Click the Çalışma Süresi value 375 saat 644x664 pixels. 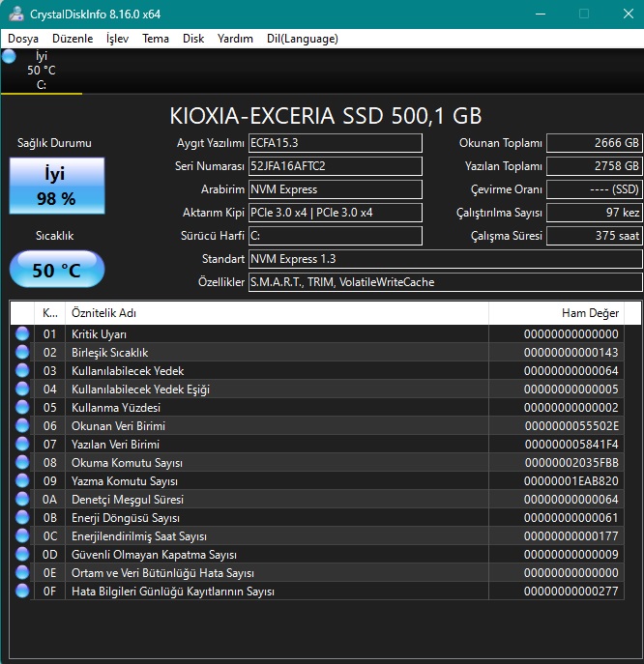click(595, 236)
